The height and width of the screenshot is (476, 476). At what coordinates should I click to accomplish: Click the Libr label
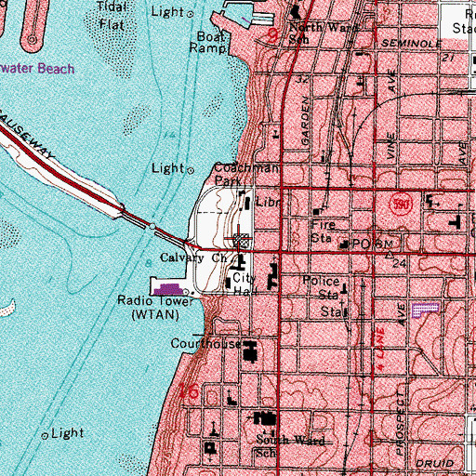pos(269,203)
